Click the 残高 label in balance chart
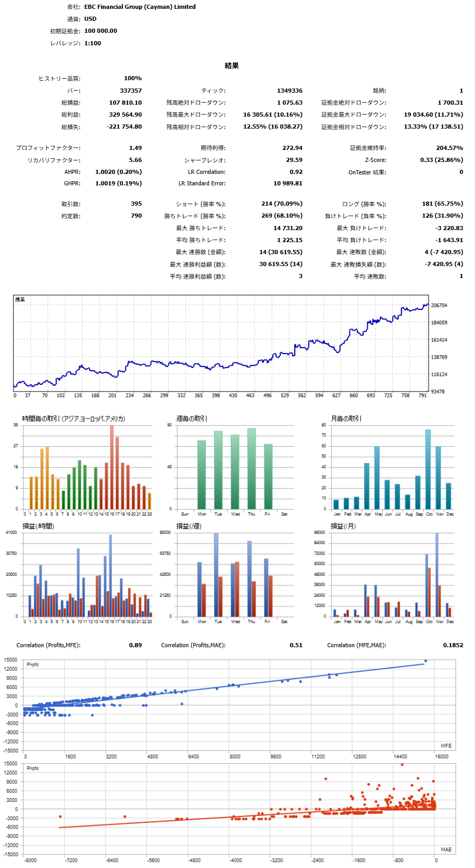The image size is (475, 868). point(20,300)
